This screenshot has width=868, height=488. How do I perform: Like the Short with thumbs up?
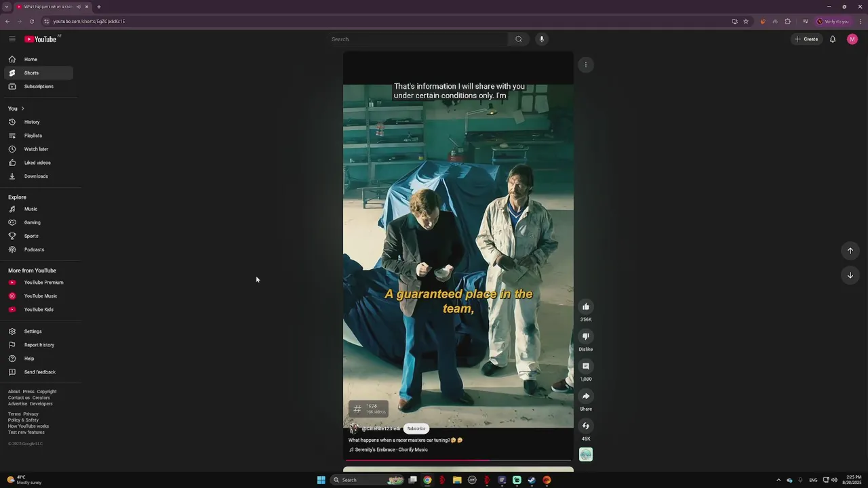(x=586, y=306)
